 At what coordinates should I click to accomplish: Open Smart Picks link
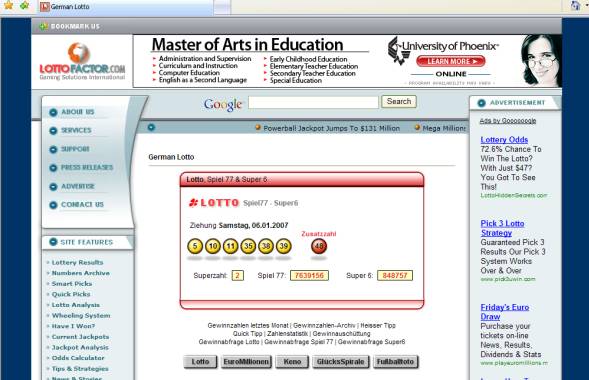pyautogui.click(x=72, y=283)
